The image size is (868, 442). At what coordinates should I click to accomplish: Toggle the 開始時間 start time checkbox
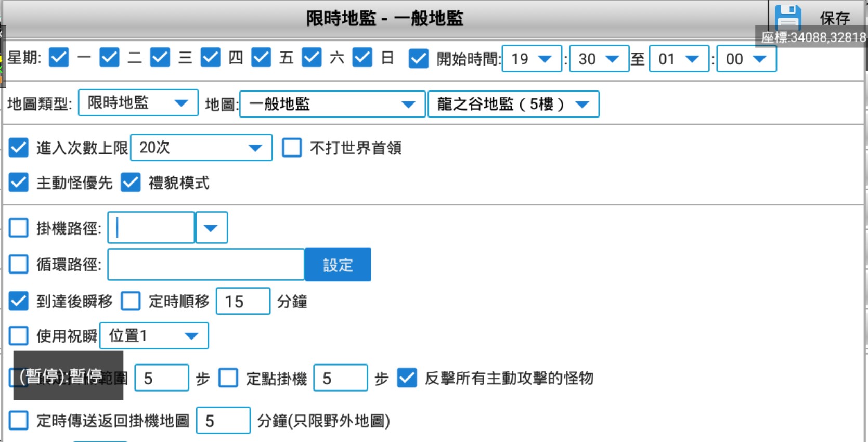tap(419, 59)
